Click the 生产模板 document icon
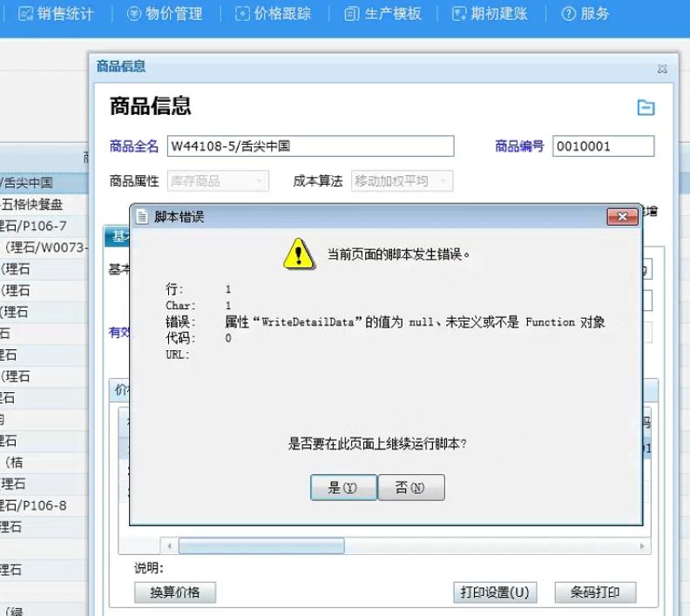 [x=351, y=15]
